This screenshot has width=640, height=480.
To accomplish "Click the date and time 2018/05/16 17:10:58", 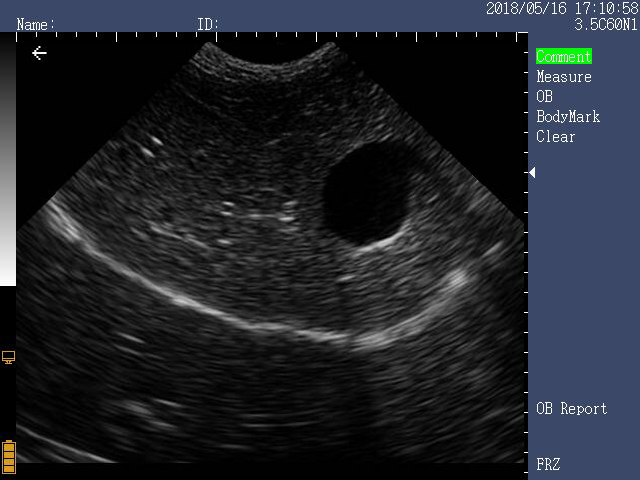I will coord(562,8).
